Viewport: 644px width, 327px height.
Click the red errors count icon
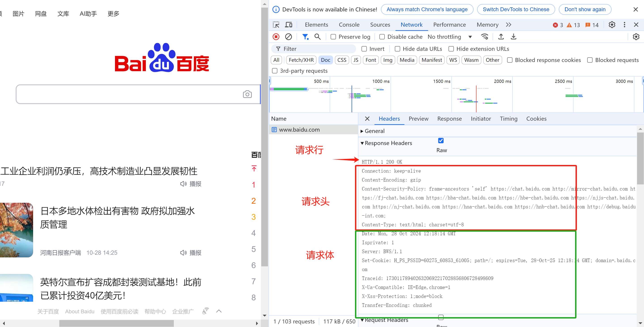click(555, 25)
